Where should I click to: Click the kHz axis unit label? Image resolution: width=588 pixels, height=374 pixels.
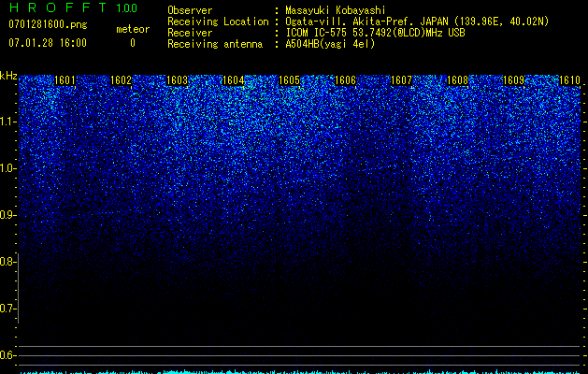click(8, 76)
